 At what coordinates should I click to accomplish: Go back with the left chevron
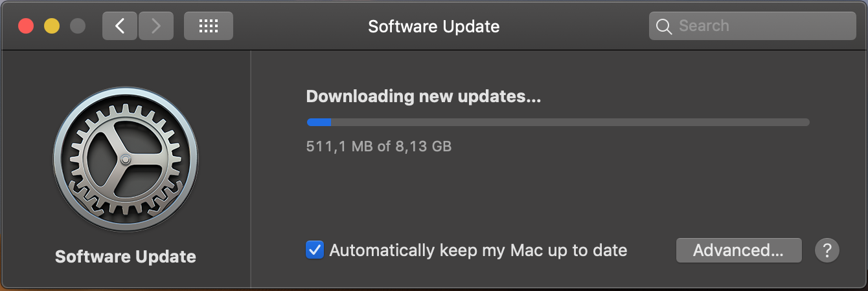[120, 26]
